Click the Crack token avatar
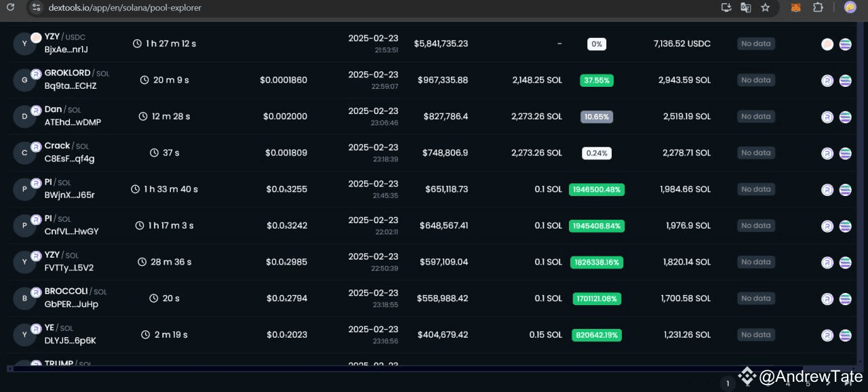Viewport: 868px width, 392px height. [x=25, y=153]
